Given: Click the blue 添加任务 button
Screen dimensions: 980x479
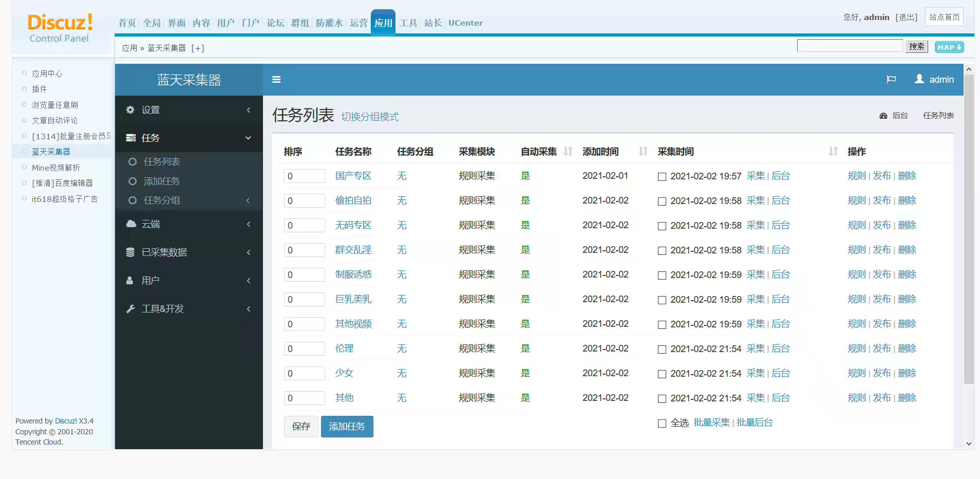Looking at the screenshot, I should point(347,427).
